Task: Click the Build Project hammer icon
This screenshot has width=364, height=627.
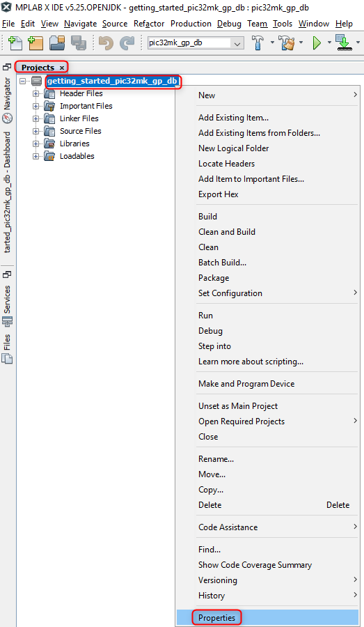Action: pos(258,42)
